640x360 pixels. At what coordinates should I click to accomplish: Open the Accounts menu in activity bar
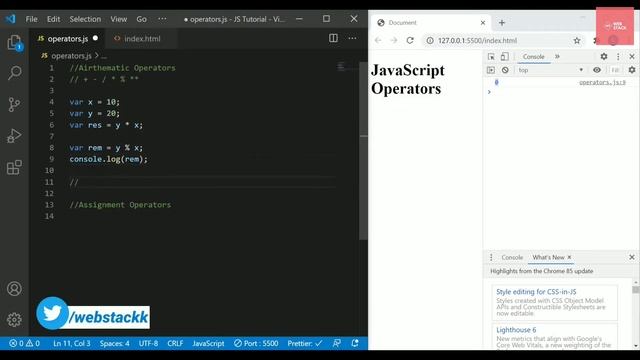pos(14,289)
